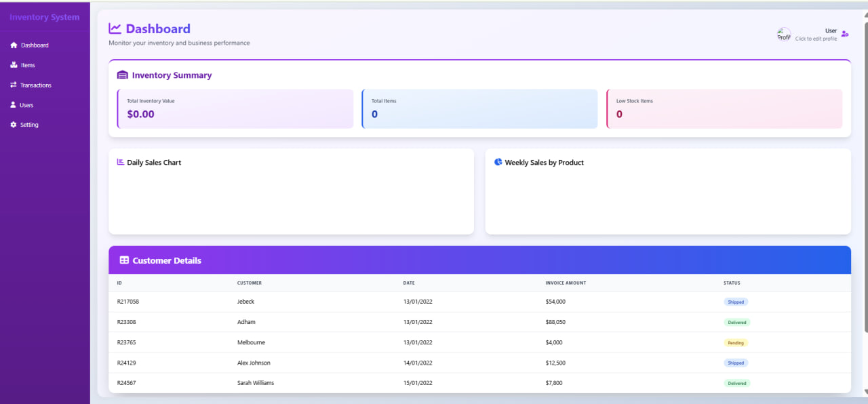The width and height of the screenshot is (868, 404).
Task: Click the line chart icon beside Dashboard heading
Action: 114,28
